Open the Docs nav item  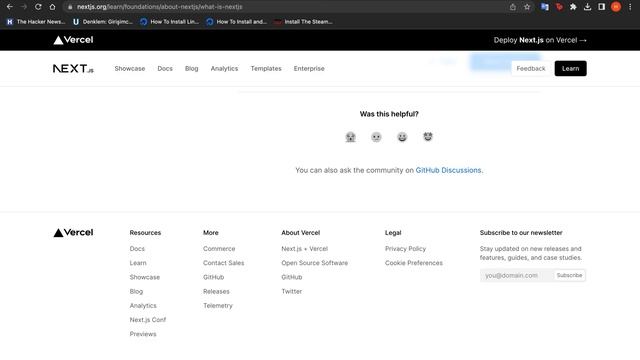pyautogui.click(x=165, y=69)
